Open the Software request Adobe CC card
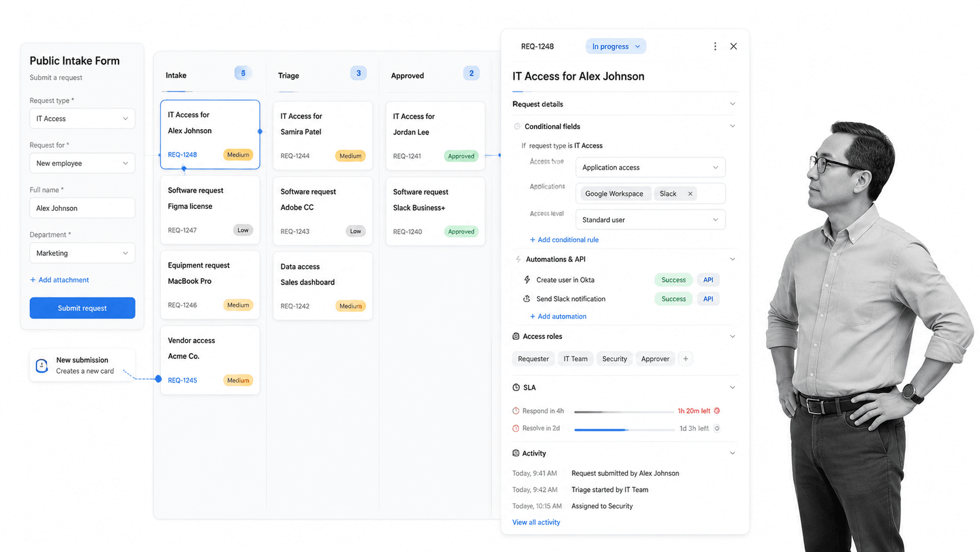This screenshot has width=980, height=552. point(322,211)
